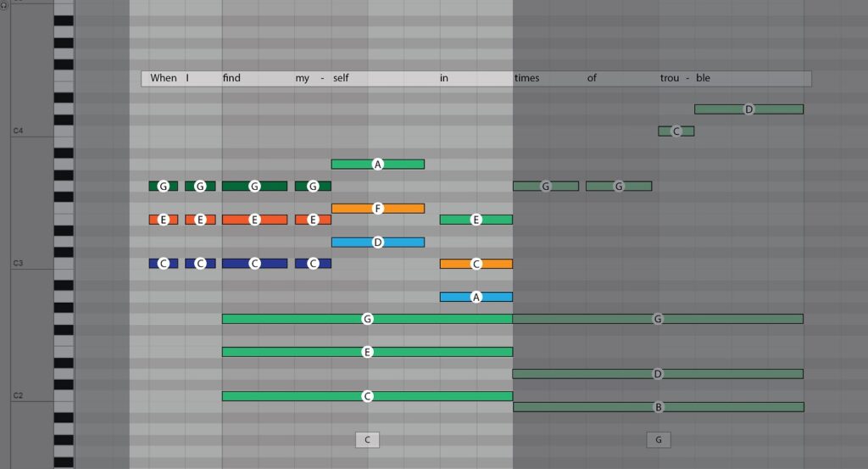Select the long bright green G note

(x=367, y=318)
